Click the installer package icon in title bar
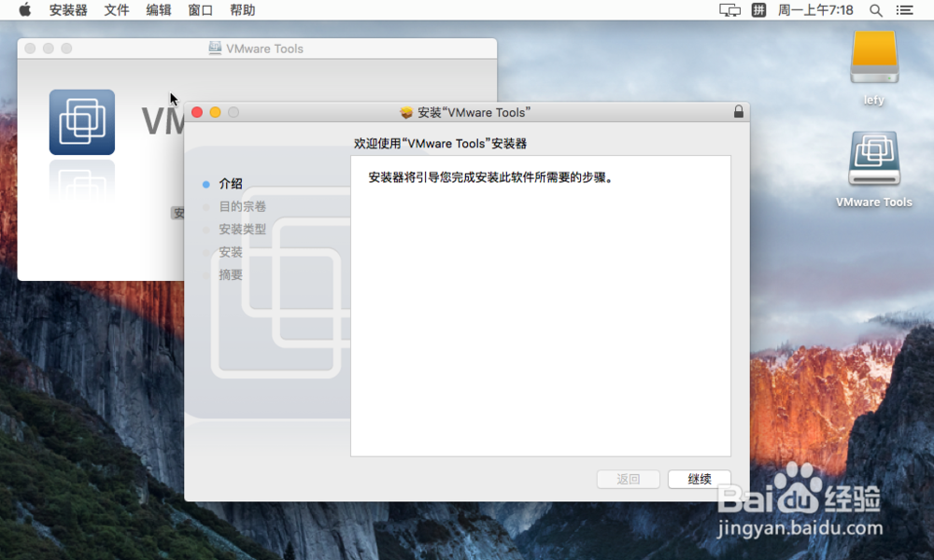Image resolution: width=934 pixels, height=560 pixels. tap(406, 113)
